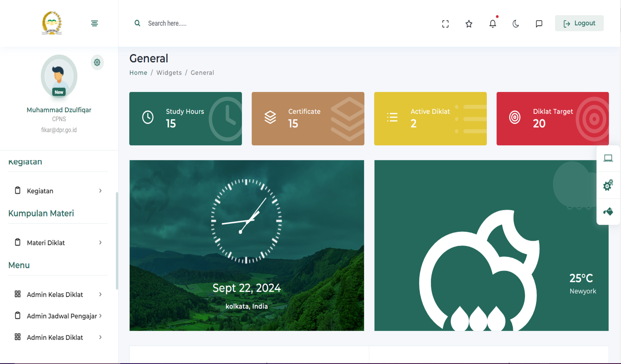Click the profile settings gear icon
Image resolution: width=621 pixels, height=364 pixels.
click(97, 62)
